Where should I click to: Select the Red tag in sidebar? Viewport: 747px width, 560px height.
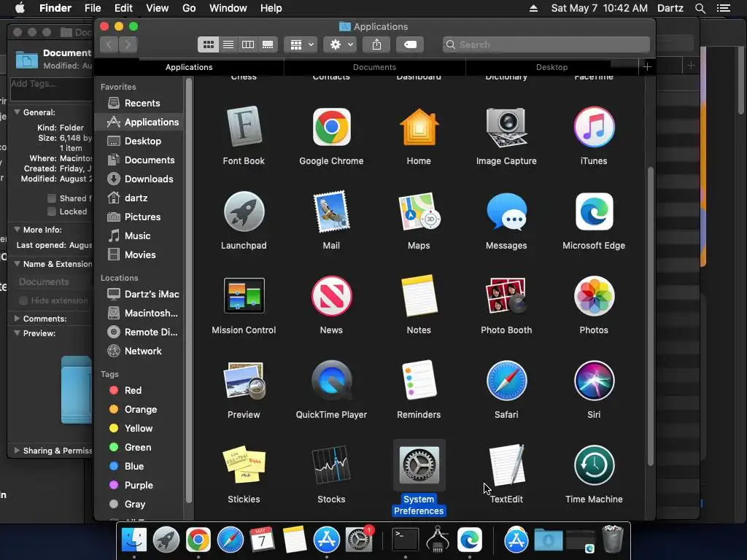(139, 391)
